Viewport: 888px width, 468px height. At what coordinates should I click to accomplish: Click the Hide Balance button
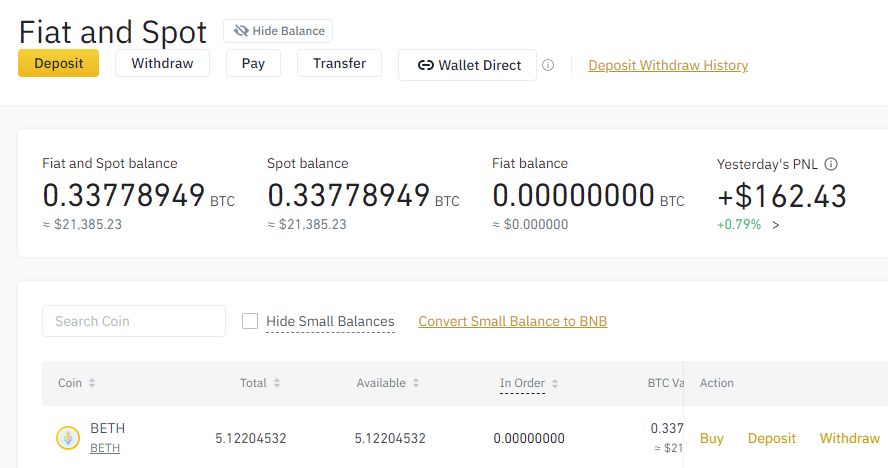(278, 31)
